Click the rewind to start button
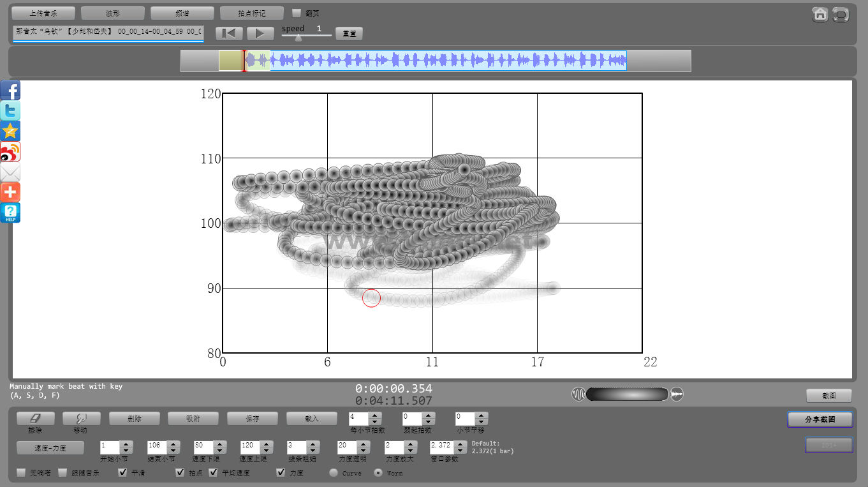 (229, 33)
